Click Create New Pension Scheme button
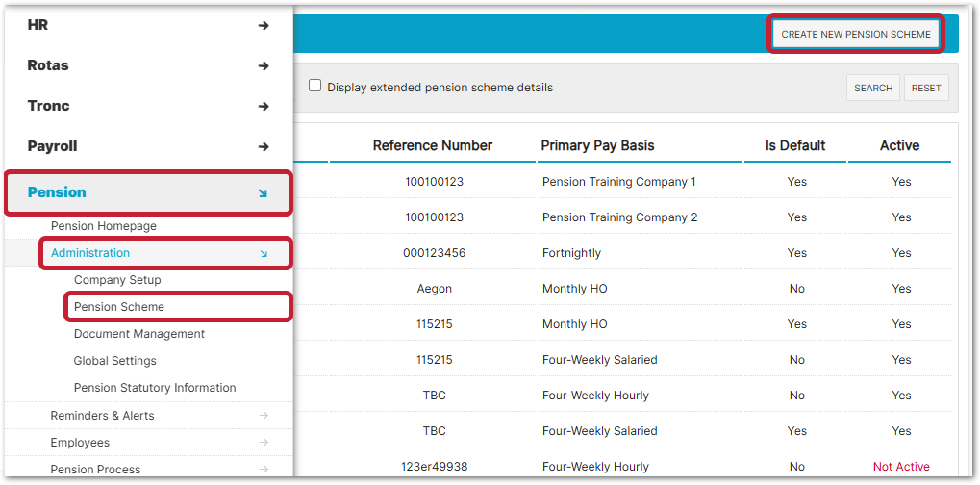 pos(855,34)
